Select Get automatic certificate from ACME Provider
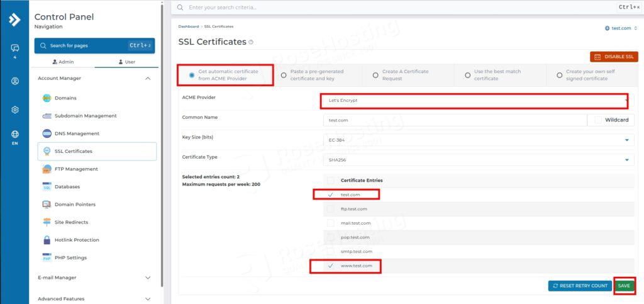 coord(192,75)
